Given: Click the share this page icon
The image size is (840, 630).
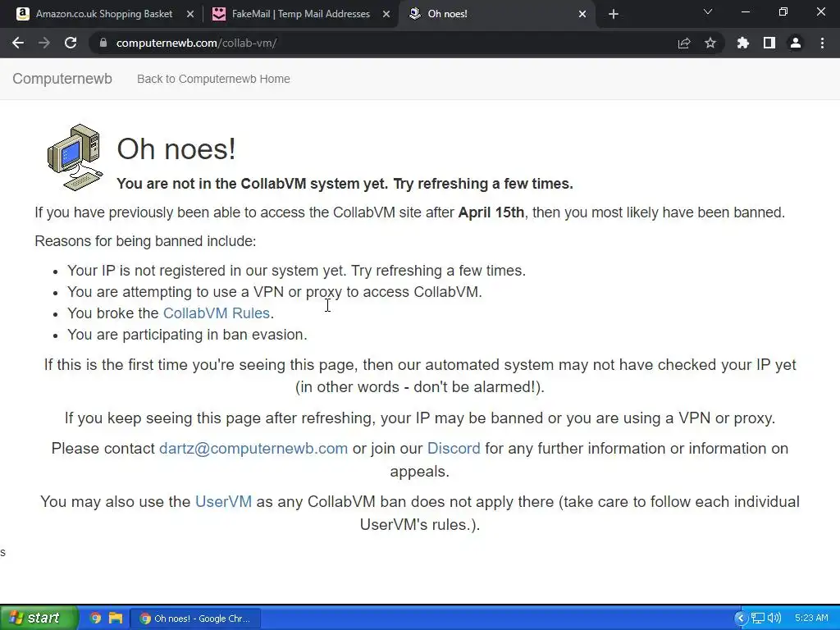Looking at the screenshot, I should pos(684,43).
